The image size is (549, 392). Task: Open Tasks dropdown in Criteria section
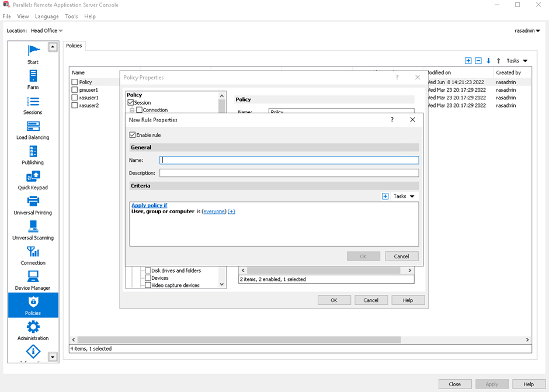point(404,196)
